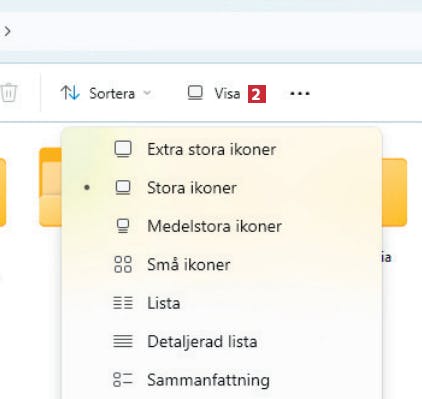This screenshot has width=422, height=399.
Task: Click the Sammanfattning tiles icon
Action: [123, 380]
